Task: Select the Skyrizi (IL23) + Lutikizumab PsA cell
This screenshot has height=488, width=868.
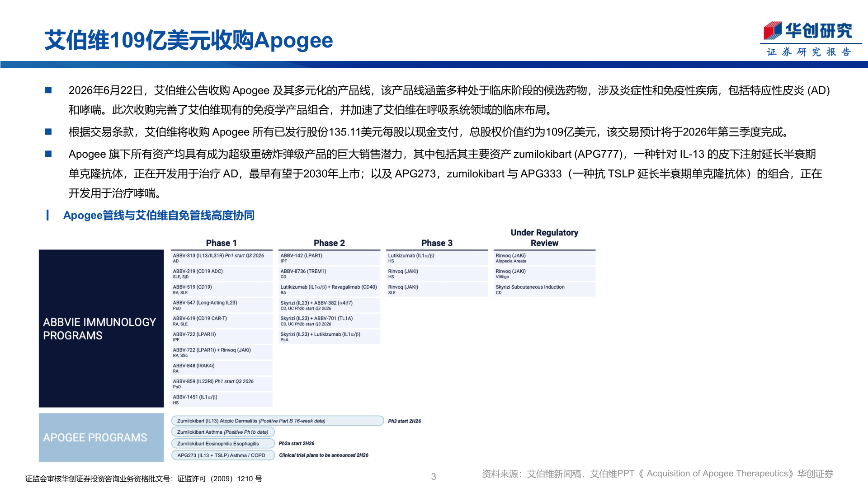Action: pos(329,337)
